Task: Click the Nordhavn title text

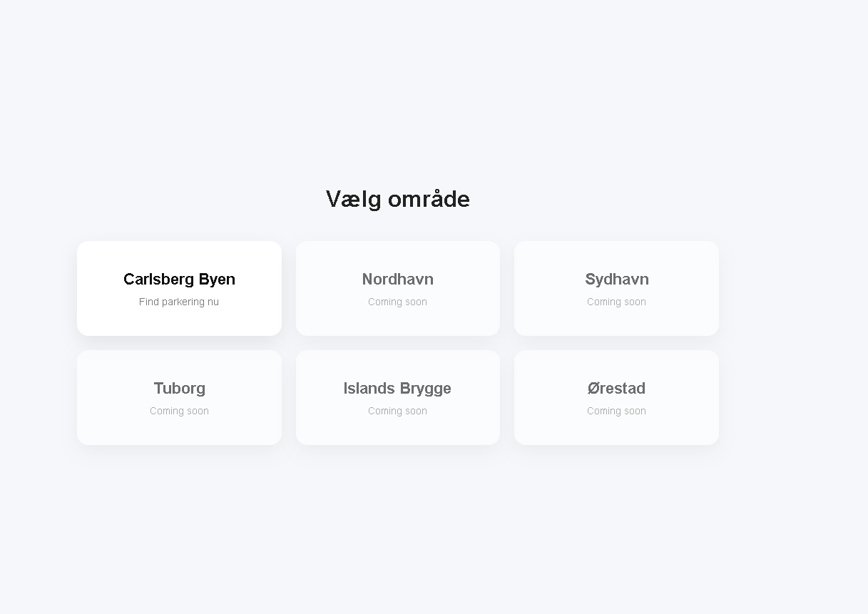Action: [x=397, y=280]
